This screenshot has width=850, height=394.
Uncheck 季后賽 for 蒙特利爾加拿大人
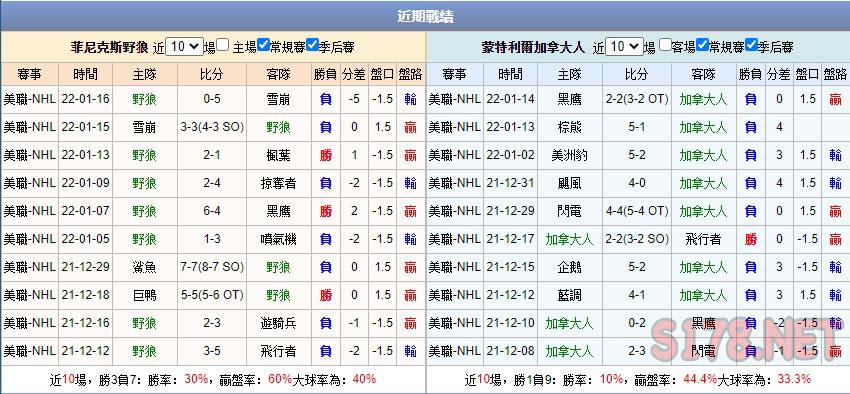click(x=751, y=46)
